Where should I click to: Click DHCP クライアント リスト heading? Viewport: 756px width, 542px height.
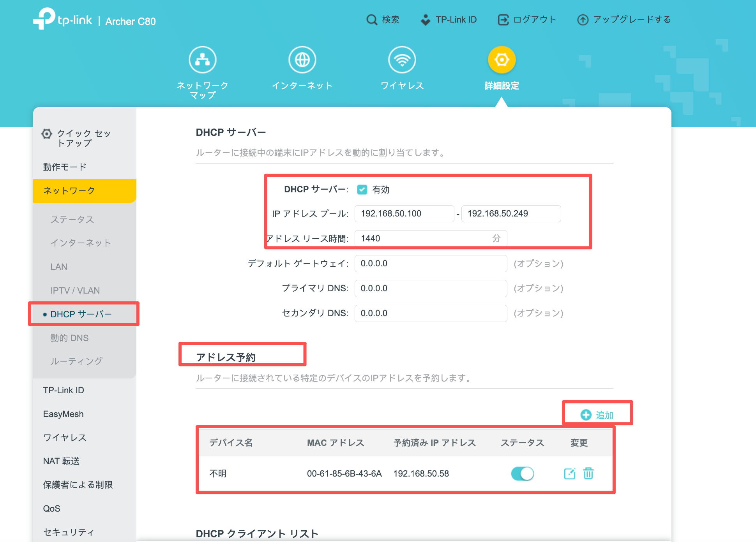coord(257,534)
